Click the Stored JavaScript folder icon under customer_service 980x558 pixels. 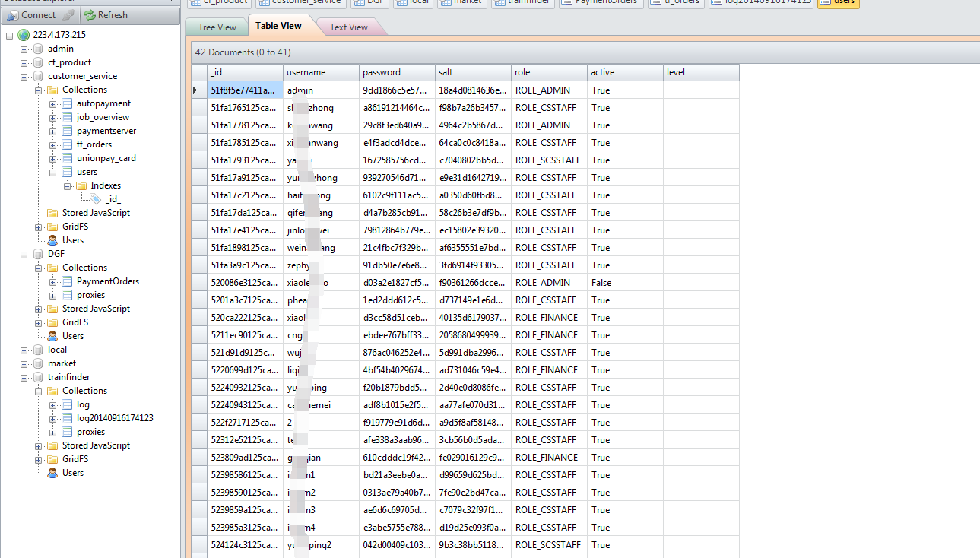pos(52,213)
